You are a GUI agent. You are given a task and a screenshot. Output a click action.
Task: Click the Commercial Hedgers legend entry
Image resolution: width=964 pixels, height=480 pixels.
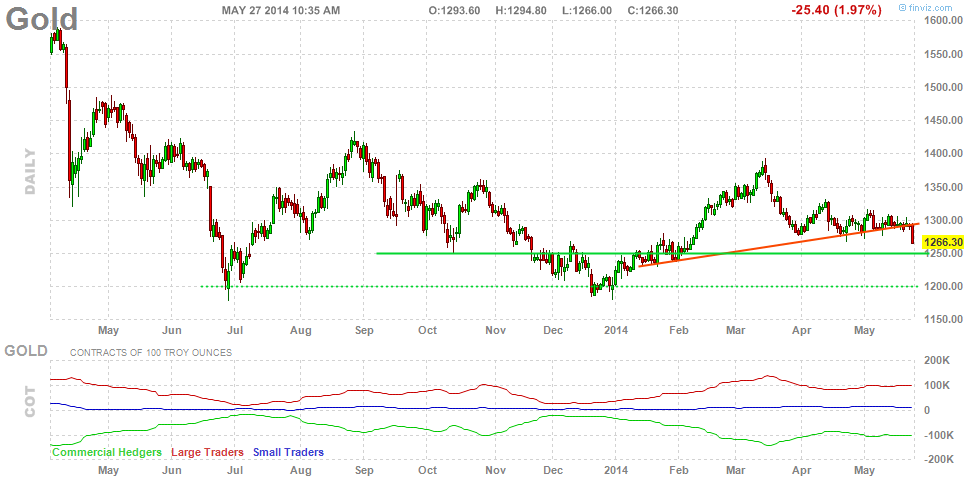pyautogui.click(x=107, y=452)
